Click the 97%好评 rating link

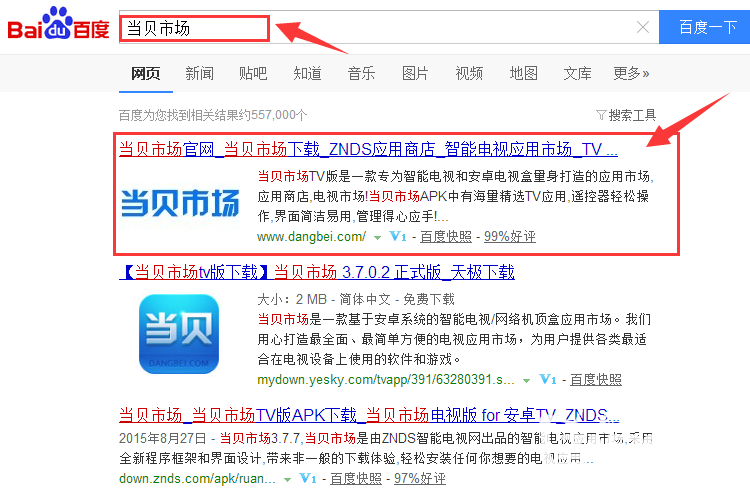pos(420,478)
